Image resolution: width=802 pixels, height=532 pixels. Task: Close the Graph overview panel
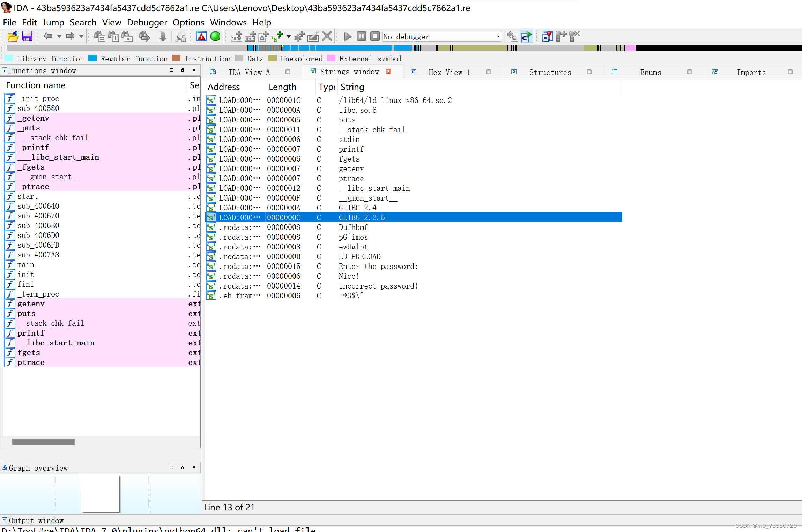194,467
